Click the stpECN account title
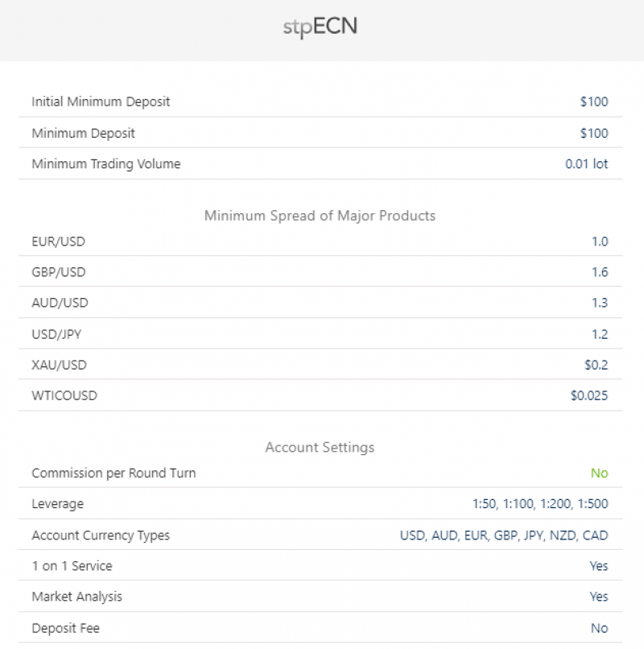This screenshot has width=644, height=649. coord(320,27)
